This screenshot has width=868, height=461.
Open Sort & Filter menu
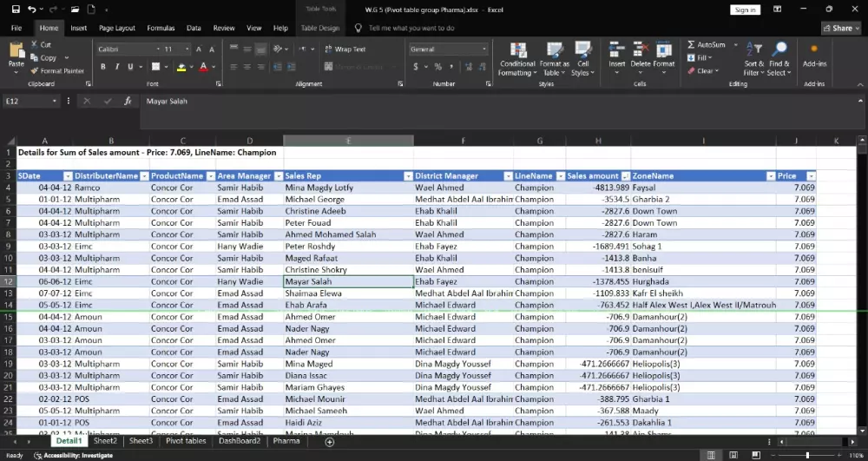[x=753, y=59]
